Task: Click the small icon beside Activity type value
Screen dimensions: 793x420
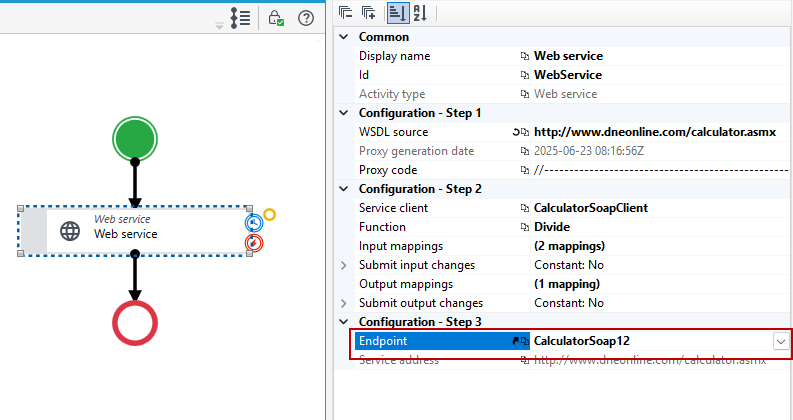Action: 525,94
